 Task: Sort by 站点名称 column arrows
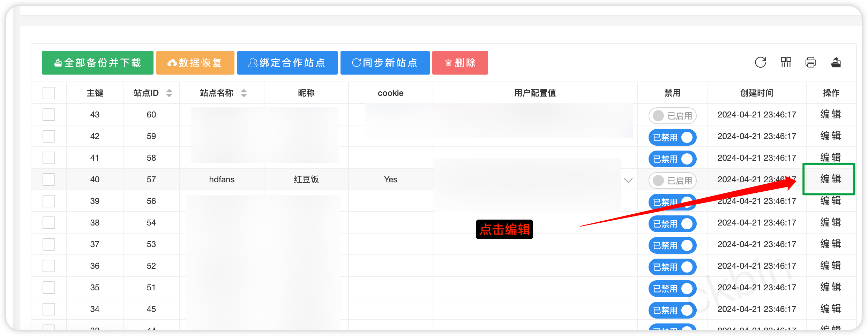244,93
